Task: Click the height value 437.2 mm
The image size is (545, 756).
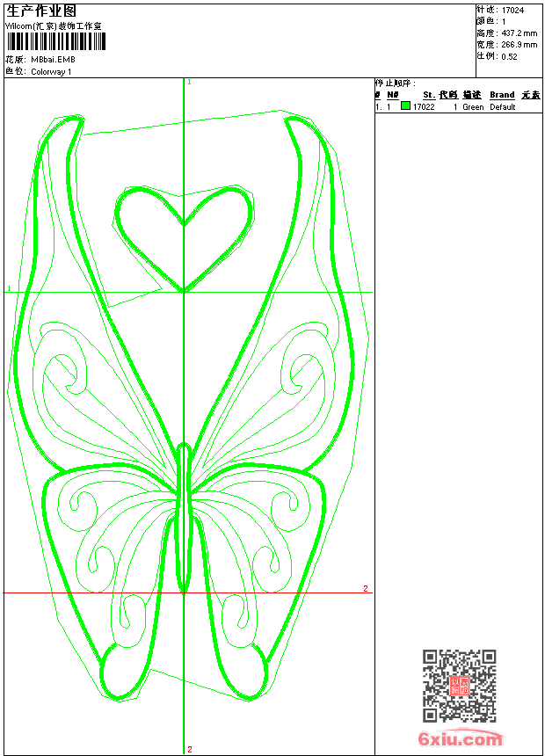Action: tap(518, 33)
